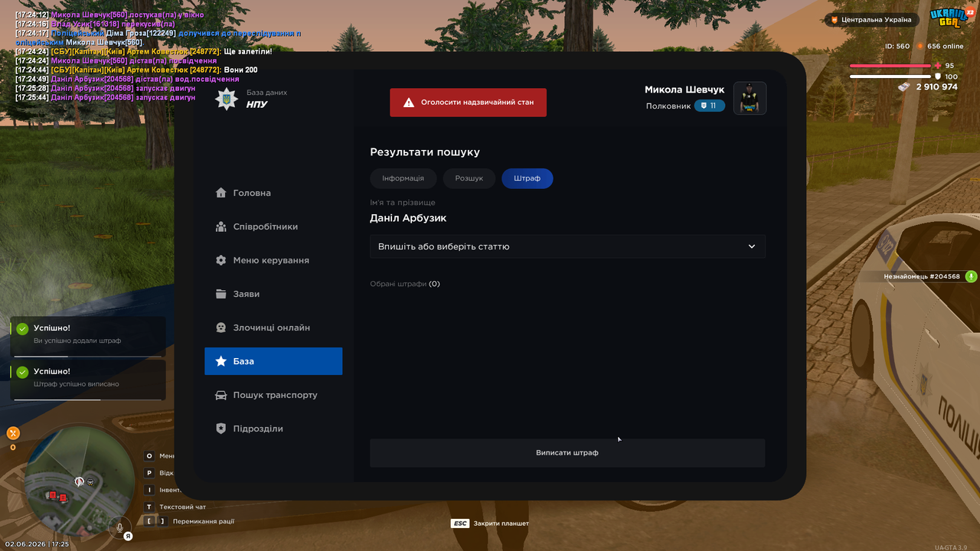Declare emergency with Оголосити надзвичайний стан

coord(468,103)
